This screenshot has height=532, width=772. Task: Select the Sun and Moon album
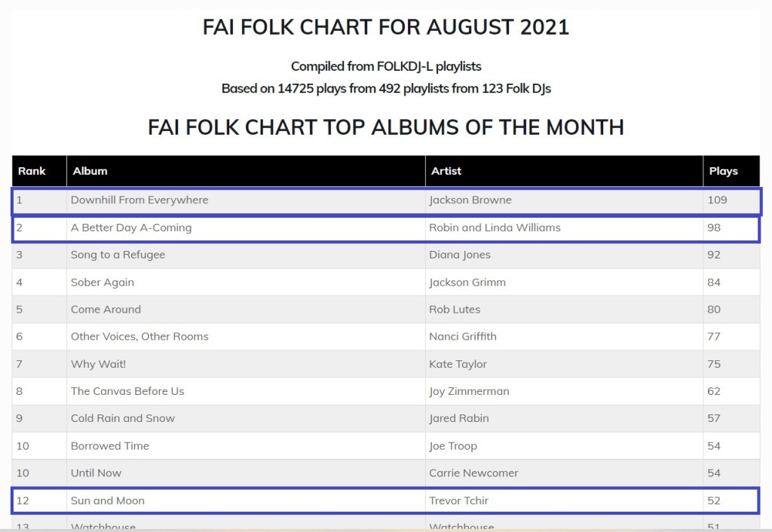(x=108, y=500)
